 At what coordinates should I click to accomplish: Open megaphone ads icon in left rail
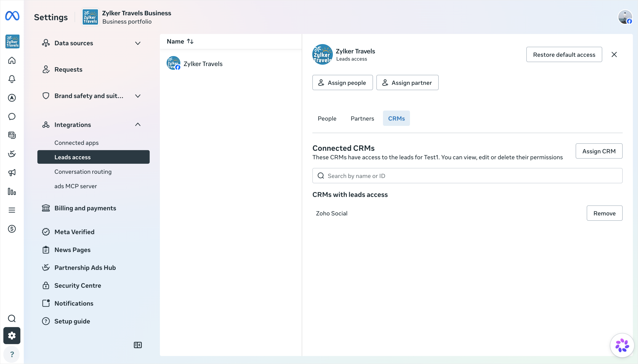(x=12, y=172)
